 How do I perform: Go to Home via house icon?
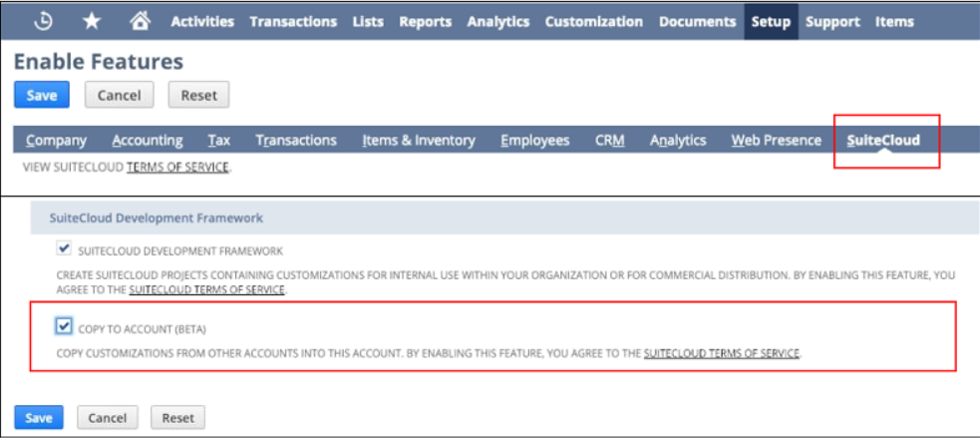click(x=140, y=21)
